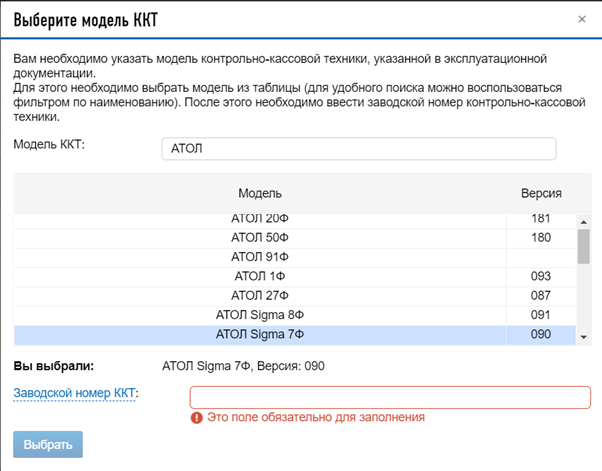The image size is (602, 471).
Task: Click version cell 180
Action: [x=541, y=238]
